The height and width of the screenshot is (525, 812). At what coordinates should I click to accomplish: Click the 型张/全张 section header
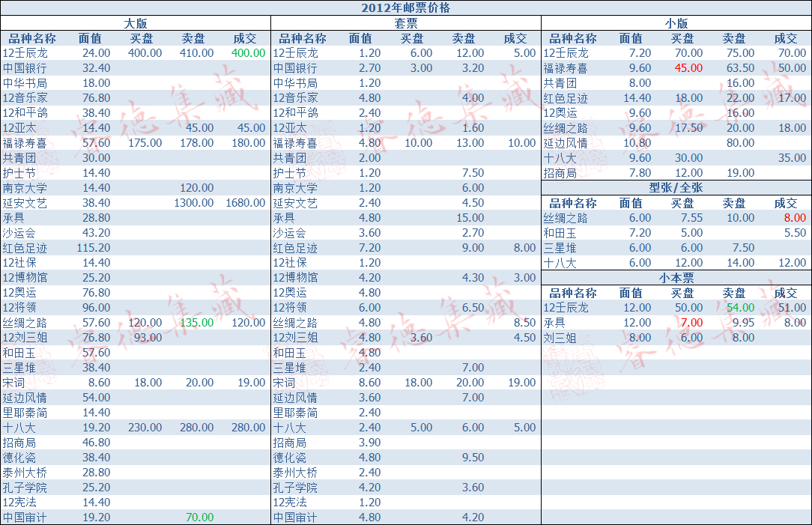click(676, 188)
